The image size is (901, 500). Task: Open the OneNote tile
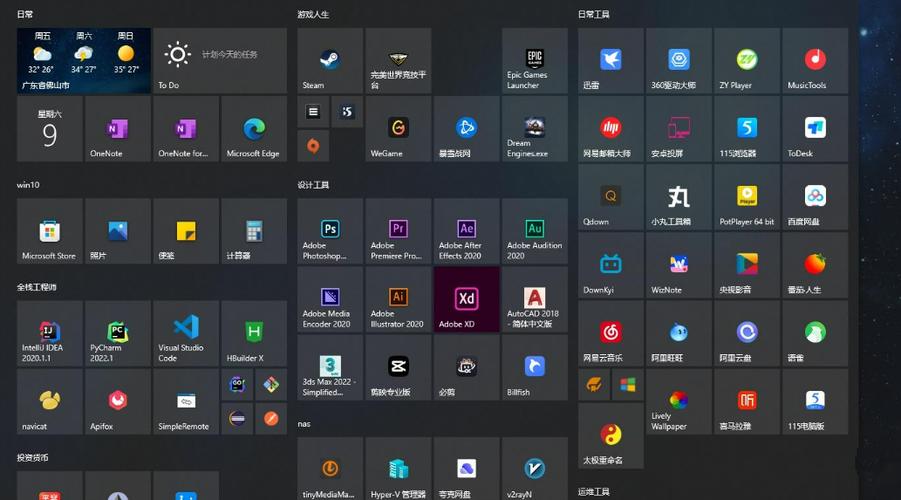tap(118, 129)
